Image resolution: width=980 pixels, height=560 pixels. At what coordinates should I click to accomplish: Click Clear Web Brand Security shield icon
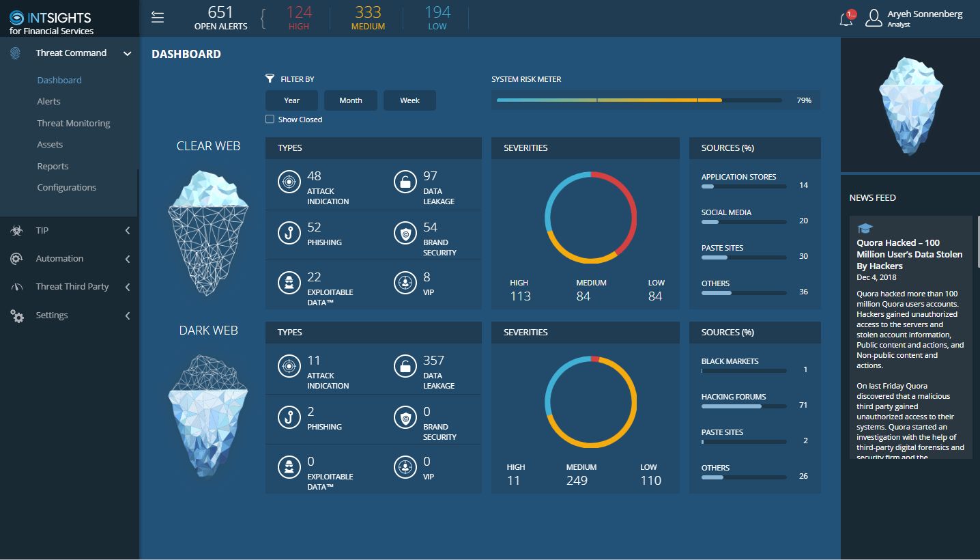coord(405,233)
